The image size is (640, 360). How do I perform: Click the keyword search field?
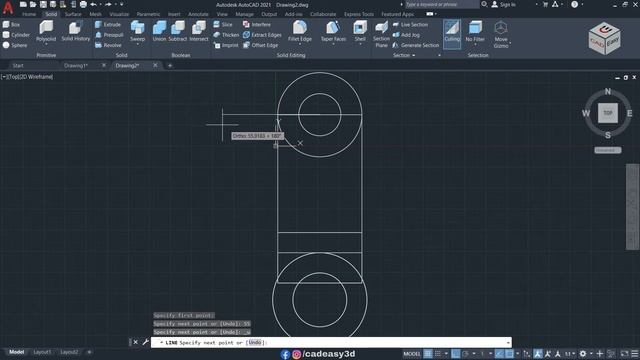click(x=442, y=4)
